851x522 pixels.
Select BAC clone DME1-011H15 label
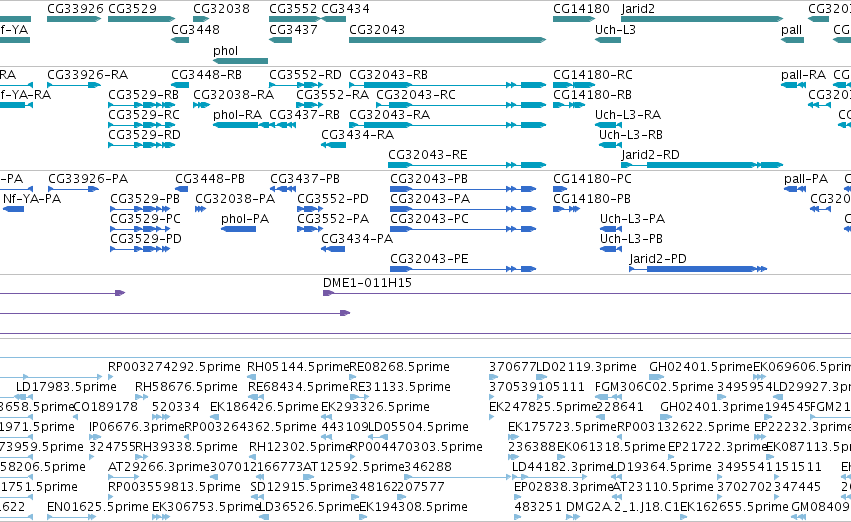pos(367,283)
